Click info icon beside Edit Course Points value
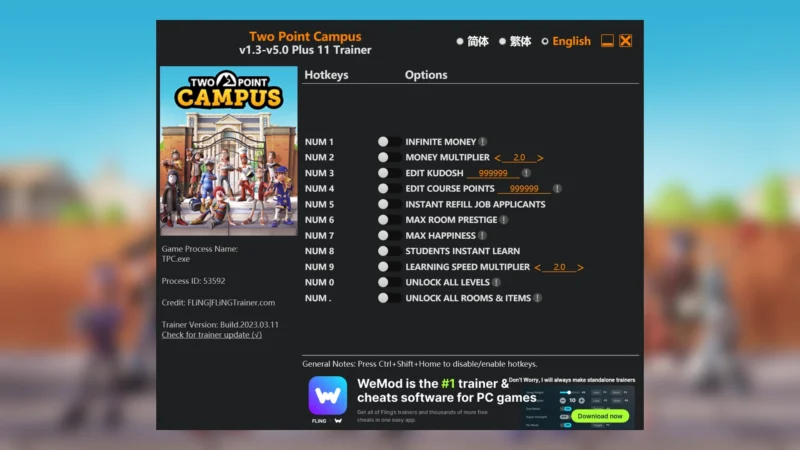Screen dimensions: 800x450 point(557,189)
